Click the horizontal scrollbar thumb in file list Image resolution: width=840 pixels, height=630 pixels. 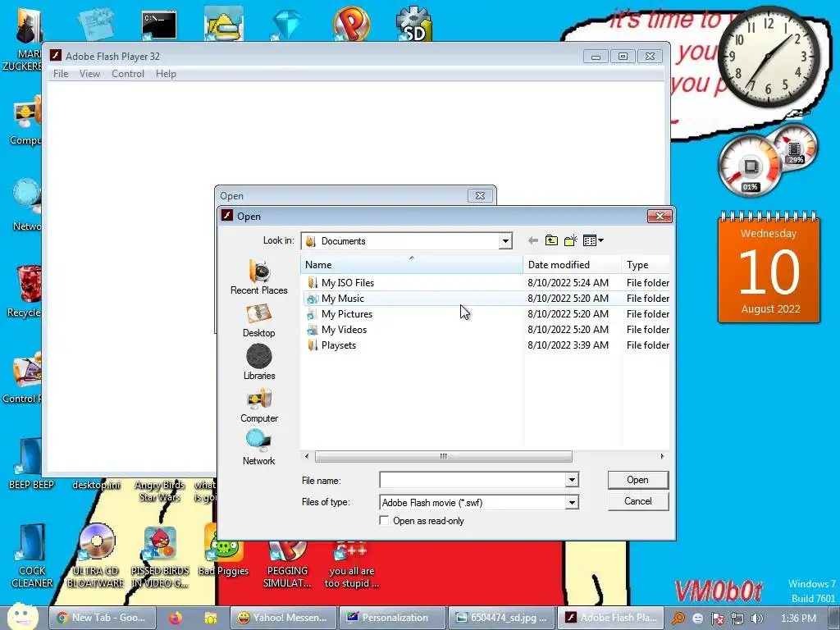[x=444, y=456]
